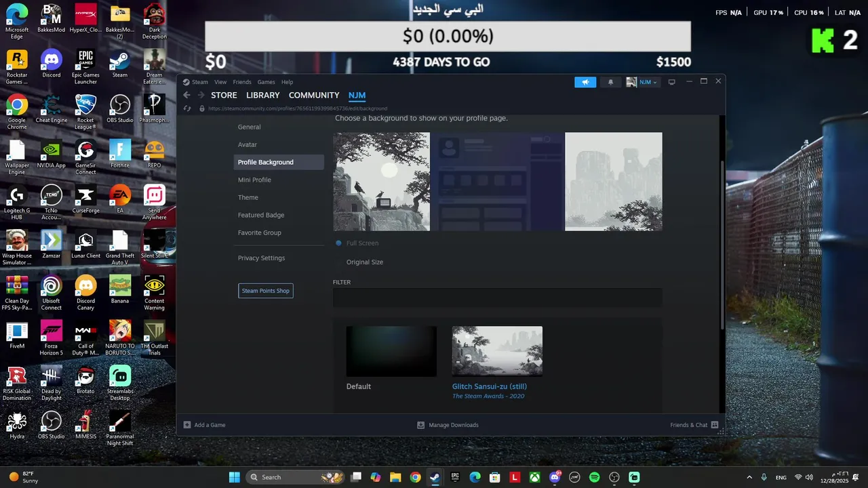Open the Discord desktop icon
The width and height of the screenshot is (868, 488).
(x=52, y=63)
